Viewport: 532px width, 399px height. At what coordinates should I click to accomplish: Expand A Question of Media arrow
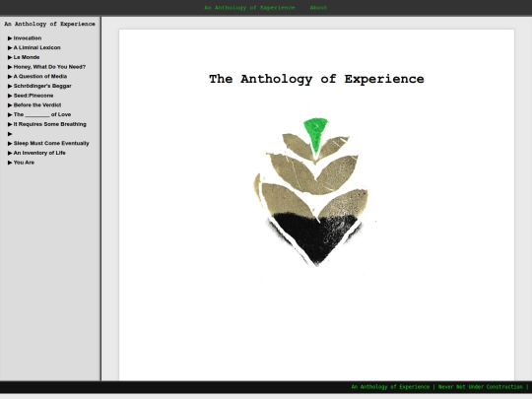10,76
